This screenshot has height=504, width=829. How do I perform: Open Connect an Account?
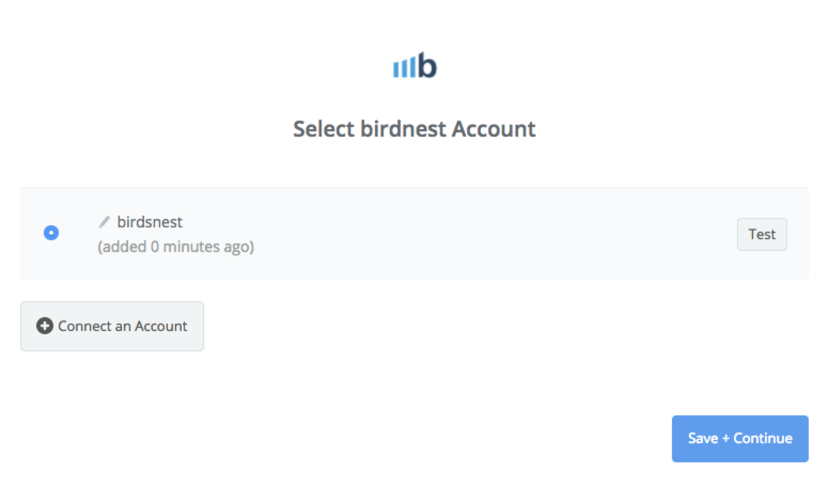[x=112, y=326]
